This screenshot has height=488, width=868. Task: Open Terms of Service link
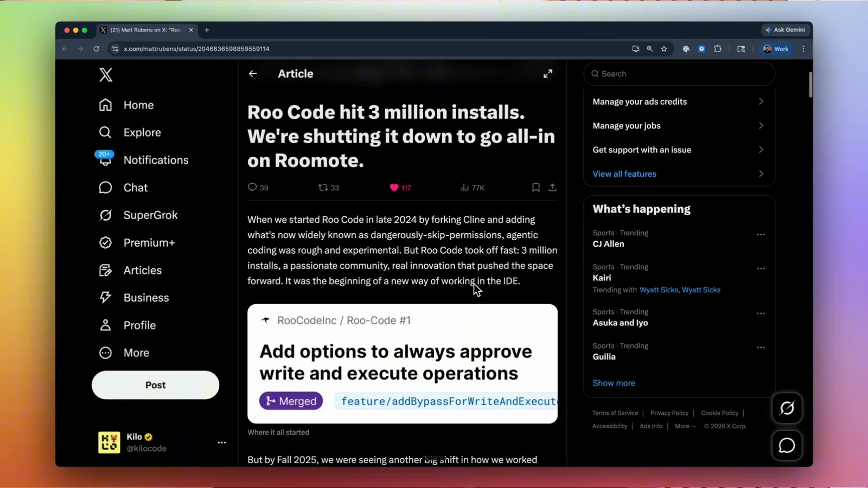(x=615, y=413)
